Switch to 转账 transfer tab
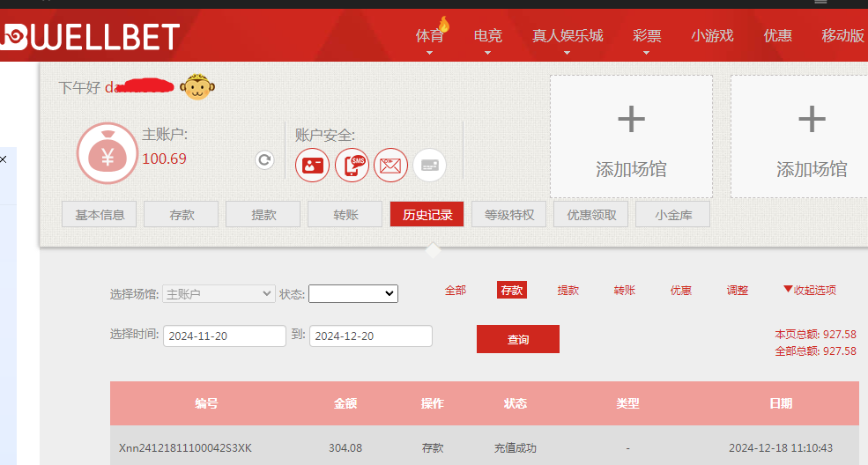Screen dimensions: 868x465 click(345, 215)
